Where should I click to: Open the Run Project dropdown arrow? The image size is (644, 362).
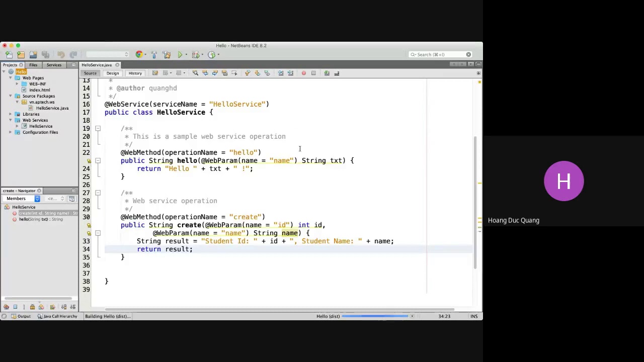pos(186,54)
